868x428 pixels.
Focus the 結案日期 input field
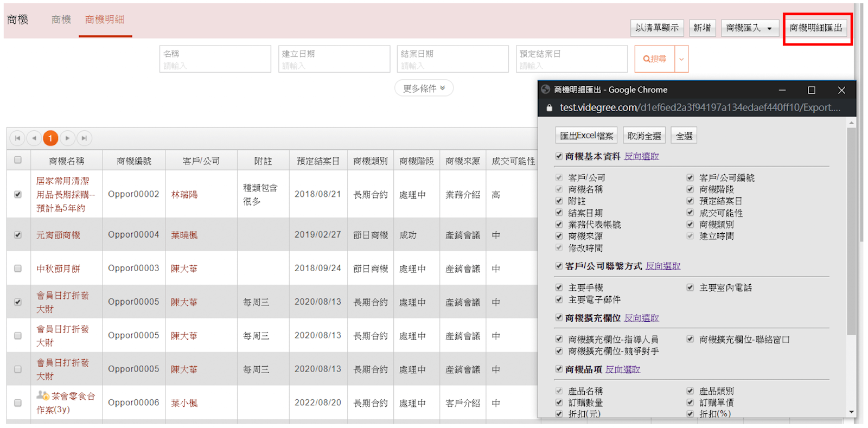[453, 59]
